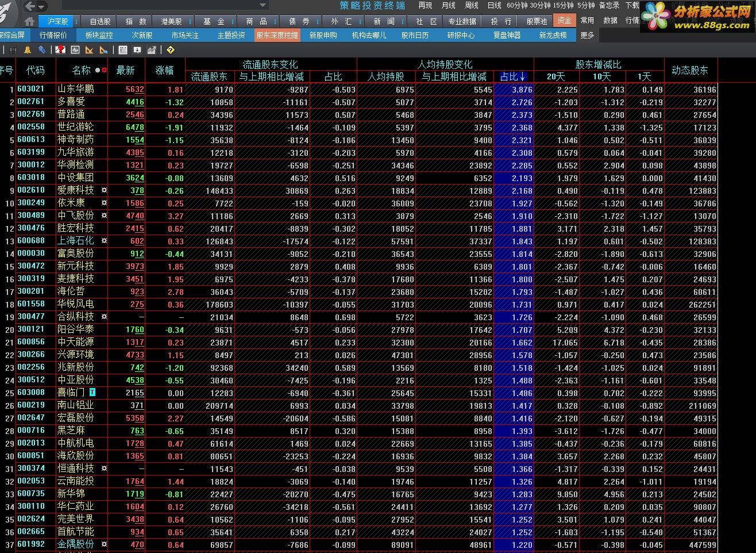The width and height of the screenshot is (756, 553).
Task: Expand the 外汇 tab dropdown dots
Action: pos(360,21)
